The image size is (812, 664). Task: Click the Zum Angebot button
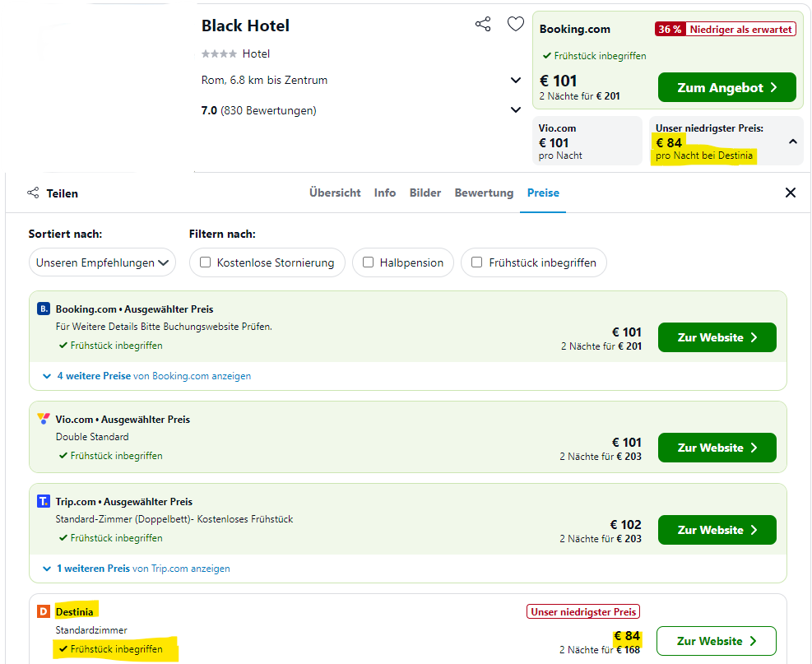point(727,87)
